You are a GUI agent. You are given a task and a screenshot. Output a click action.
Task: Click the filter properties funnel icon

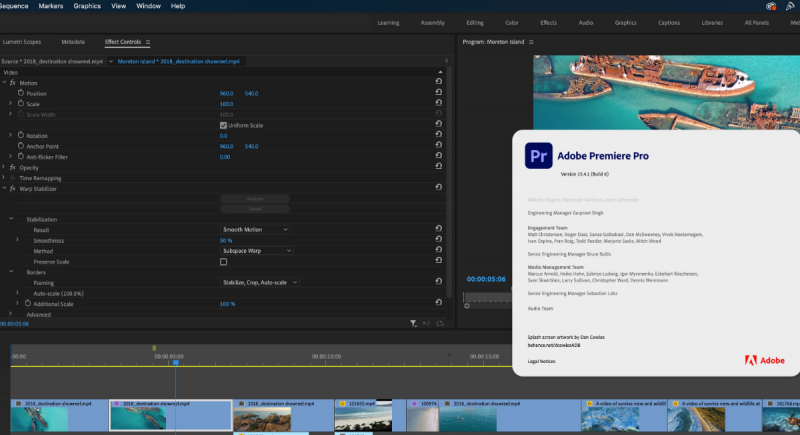[x=413, y=323]
